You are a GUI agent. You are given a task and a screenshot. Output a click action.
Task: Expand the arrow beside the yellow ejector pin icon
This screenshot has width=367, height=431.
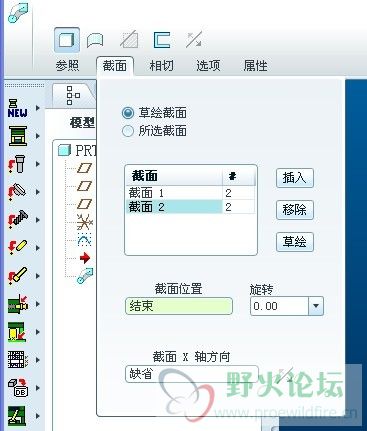click(x=38, y=276)
